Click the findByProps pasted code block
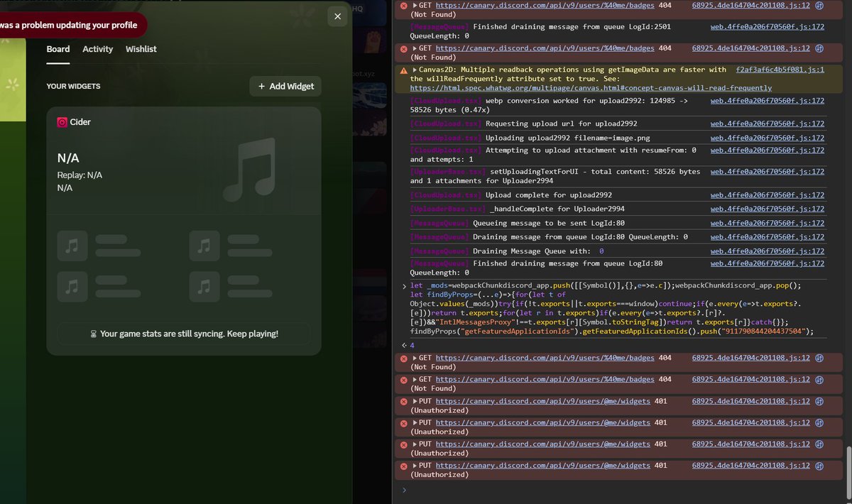 coord(613,308)
